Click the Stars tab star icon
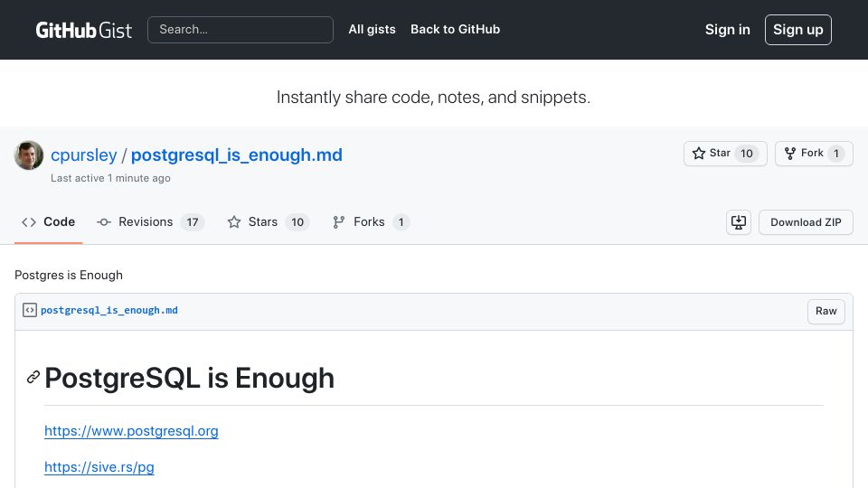This screenshot has width=868, height=488. click(234, 222)
